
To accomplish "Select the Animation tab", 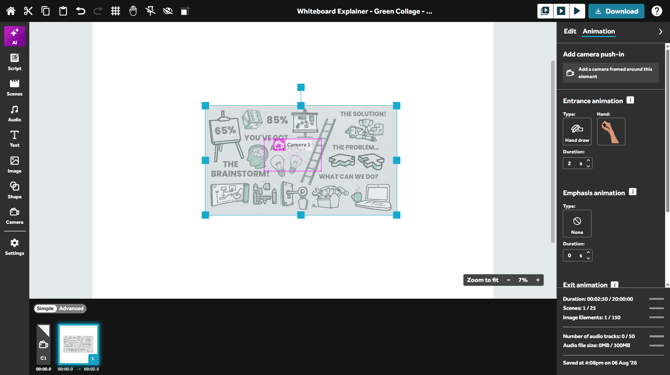I will tap(599, 31).
